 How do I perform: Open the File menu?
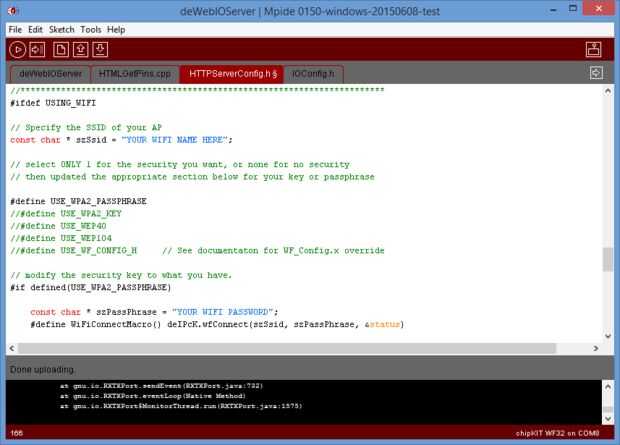coord(15,30)
